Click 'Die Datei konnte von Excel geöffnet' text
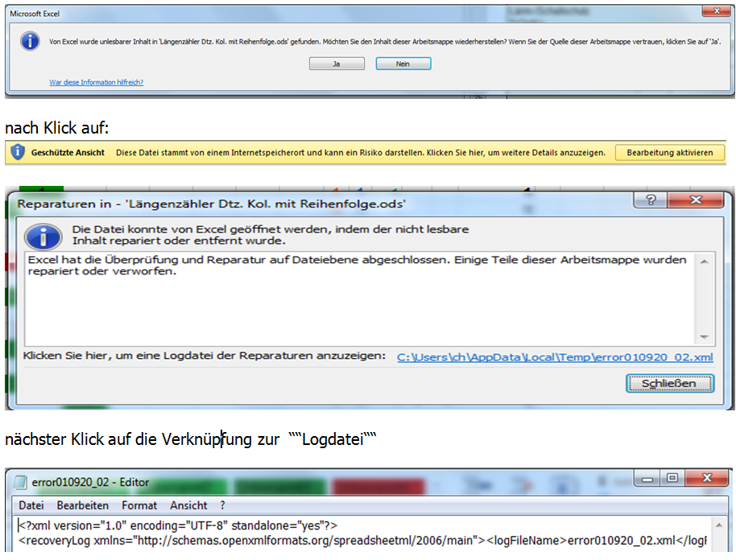 pyautogui.click(x=271, y=235)
